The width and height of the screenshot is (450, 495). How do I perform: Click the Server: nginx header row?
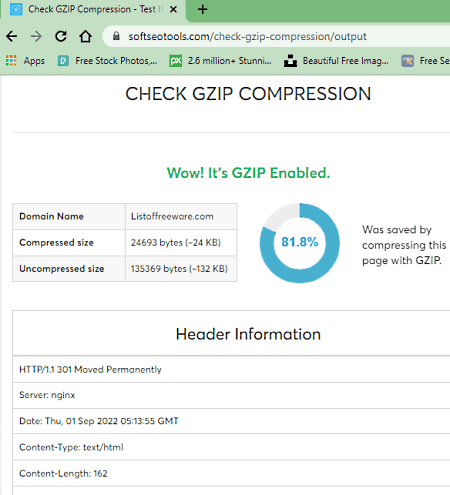click(231, 395)
